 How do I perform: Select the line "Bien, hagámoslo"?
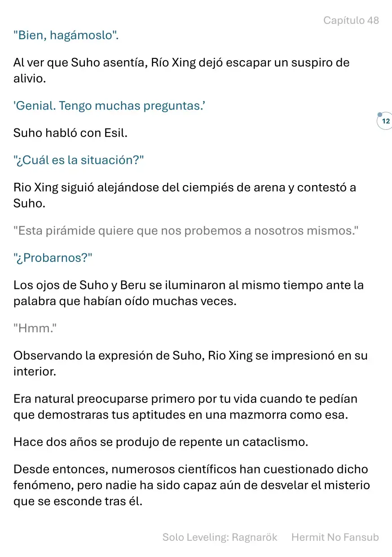pos(66,35)
